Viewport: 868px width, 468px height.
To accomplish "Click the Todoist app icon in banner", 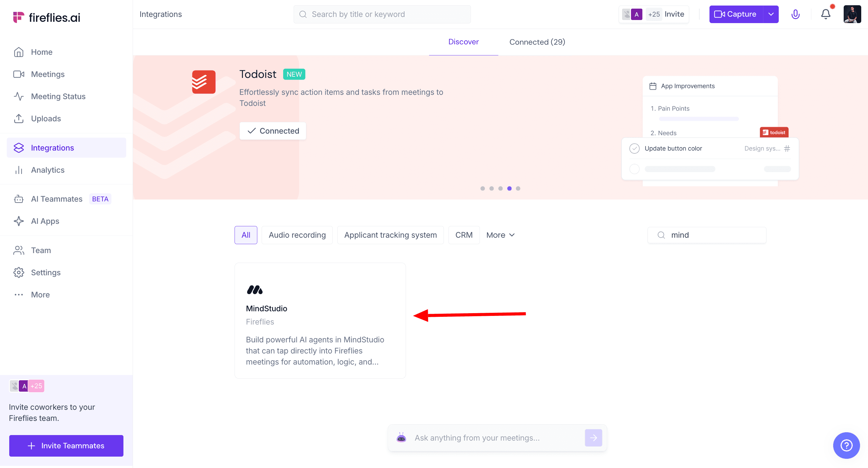I will click(x=203, y=82).
